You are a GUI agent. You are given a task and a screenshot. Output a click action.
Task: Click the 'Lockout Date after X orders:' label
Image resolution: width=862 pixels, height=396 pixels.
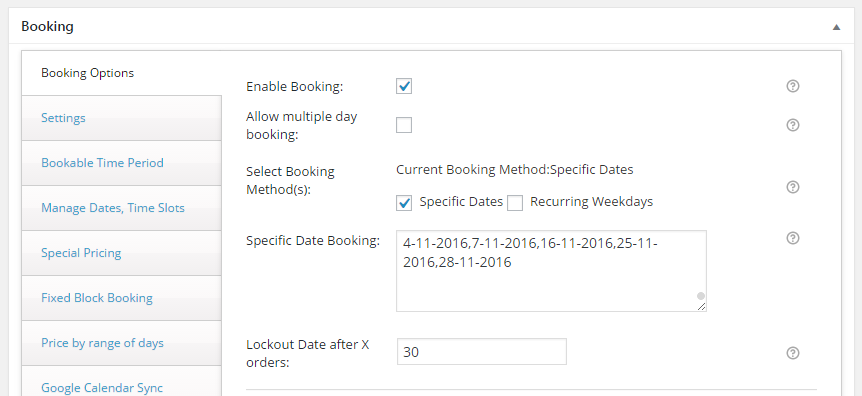pyautogui.click(x=308, y=354)
